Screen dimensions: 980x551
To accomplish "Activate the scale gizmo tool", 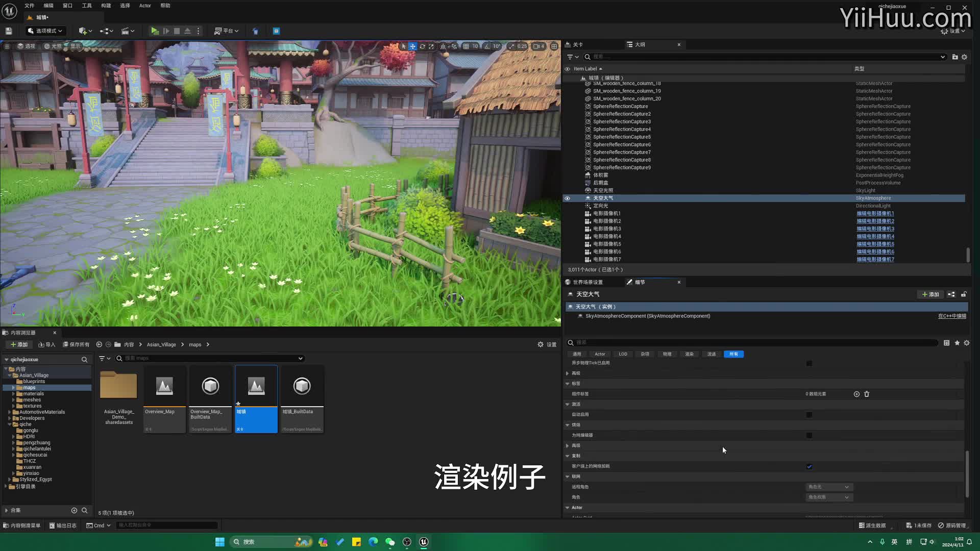I will 431,46.
